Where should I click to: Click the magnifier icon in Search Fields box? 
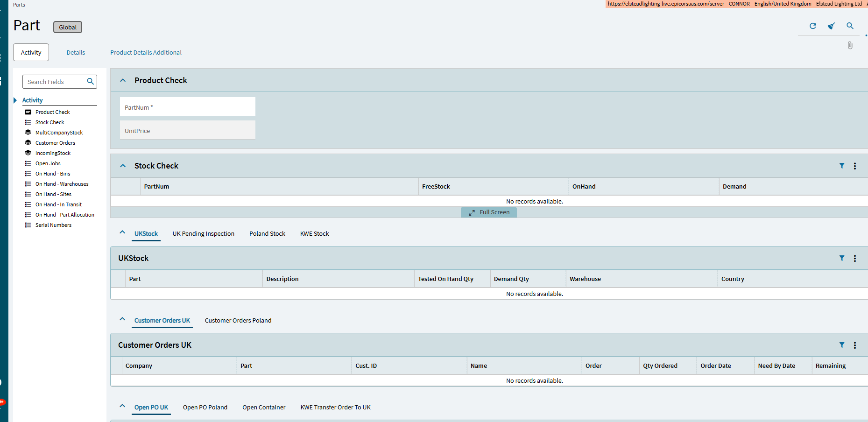pyautogui.click(x=90, y=81)
